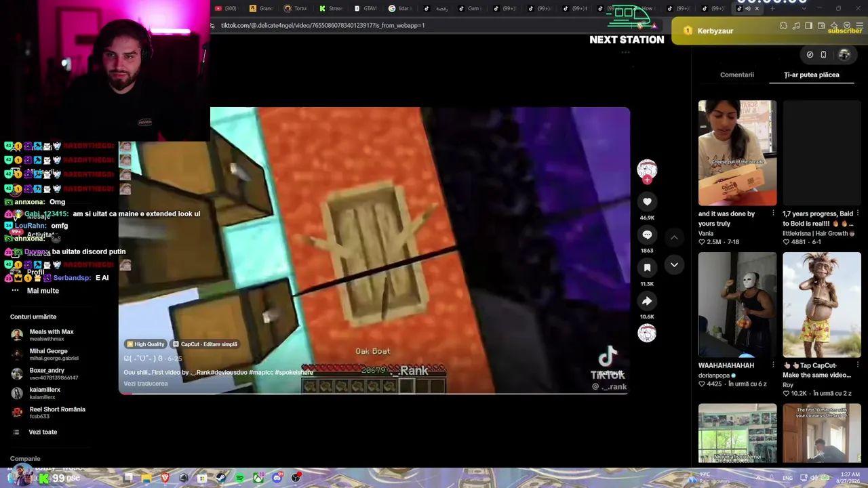Toggle the browser side panel icon
Screen dimensions: 868x488
click(808, 26)
